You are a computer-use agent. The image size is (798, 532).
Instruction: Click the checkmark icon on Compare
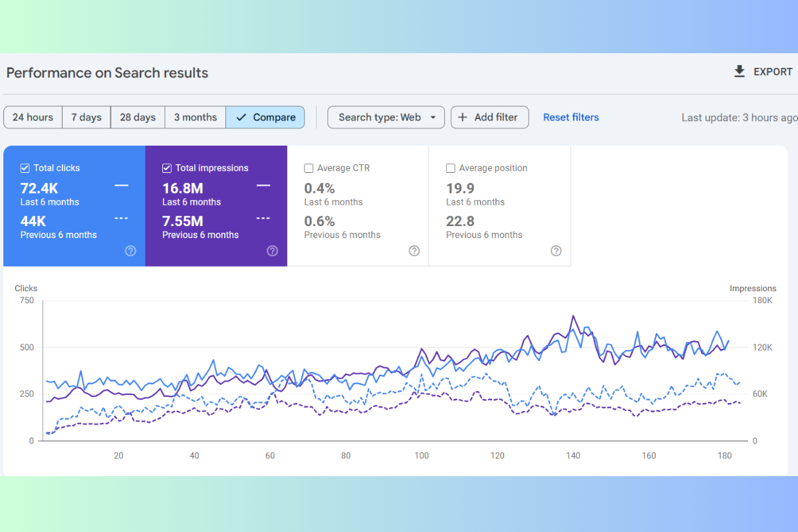click(x=241, y=117)
